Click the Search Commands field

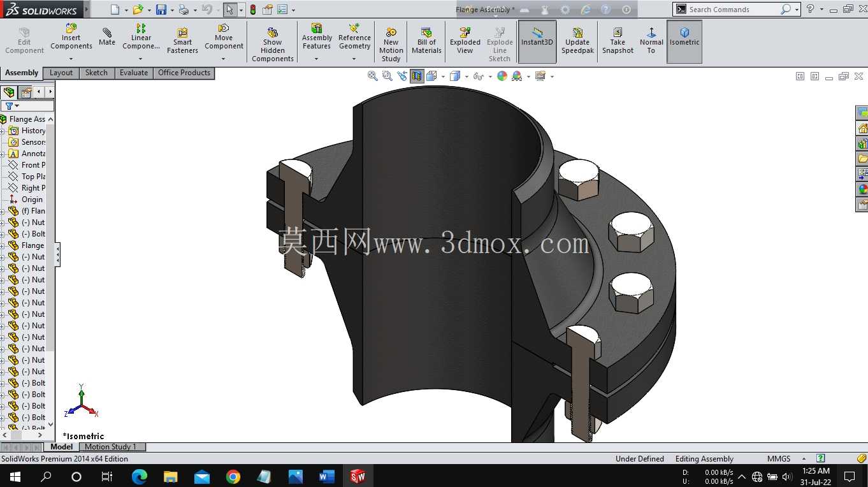coord(733,10)
